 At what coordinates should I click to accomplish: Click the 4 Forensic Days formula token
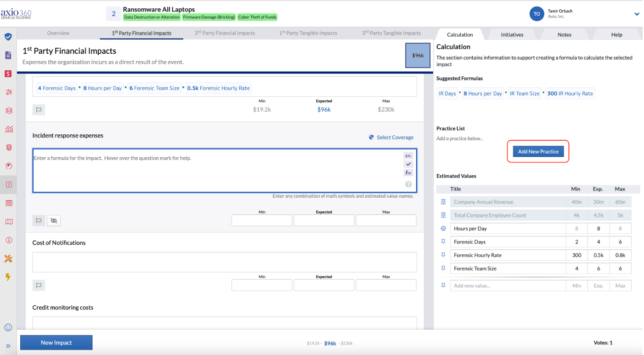56,88
